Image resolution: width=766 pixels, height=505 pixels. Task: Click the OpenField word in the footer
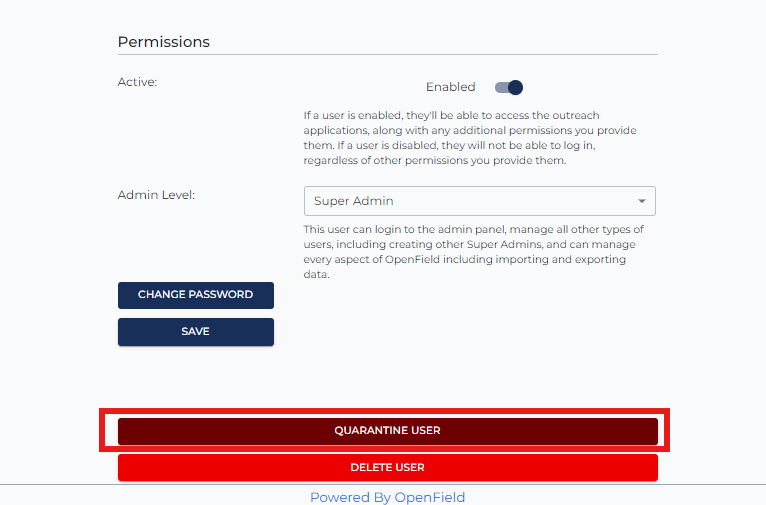tap(429, 497)
